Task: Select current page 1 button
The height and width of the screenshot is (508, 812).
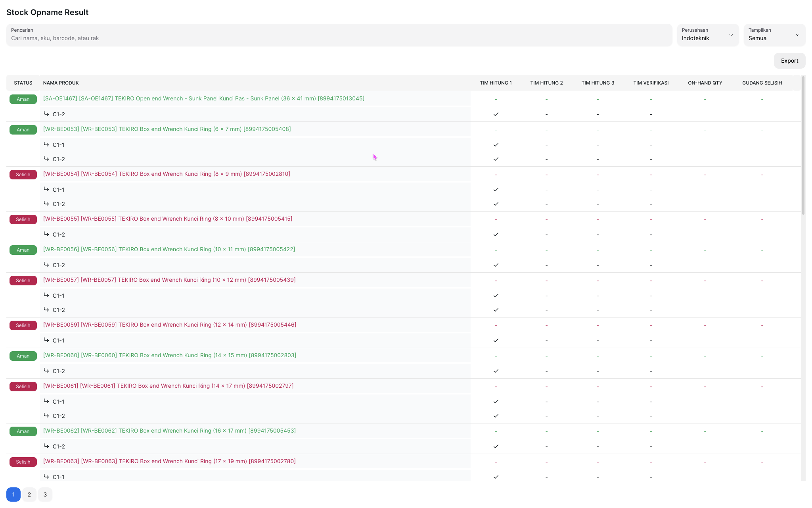Action: (13, 495)
